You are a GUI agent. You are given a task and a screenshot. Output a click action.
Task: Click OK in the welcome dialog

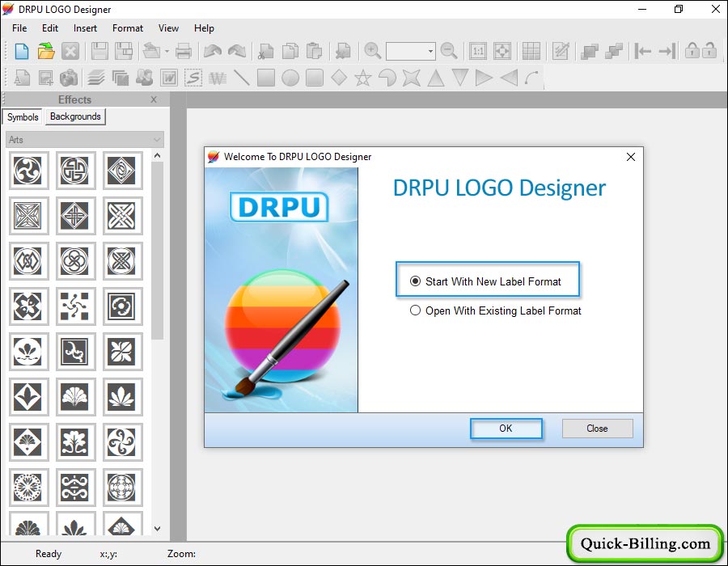pos(506,429)
